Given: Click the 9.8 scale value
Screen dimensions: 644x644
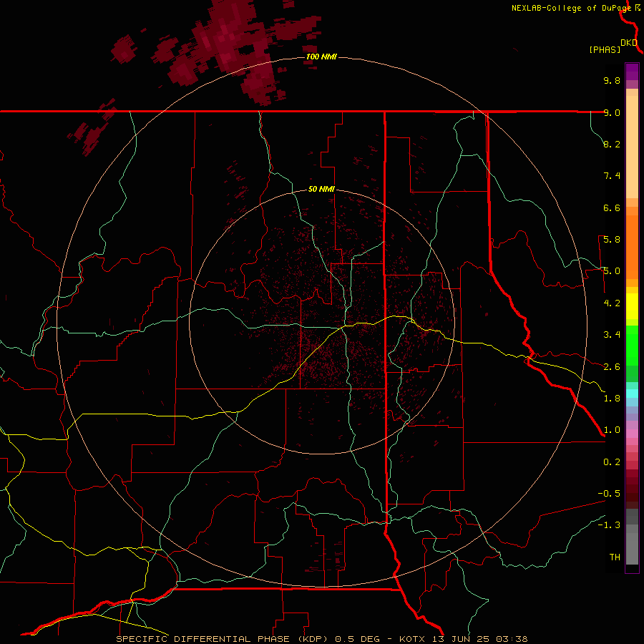Looking at the screenshot, I should pos(612,80).
